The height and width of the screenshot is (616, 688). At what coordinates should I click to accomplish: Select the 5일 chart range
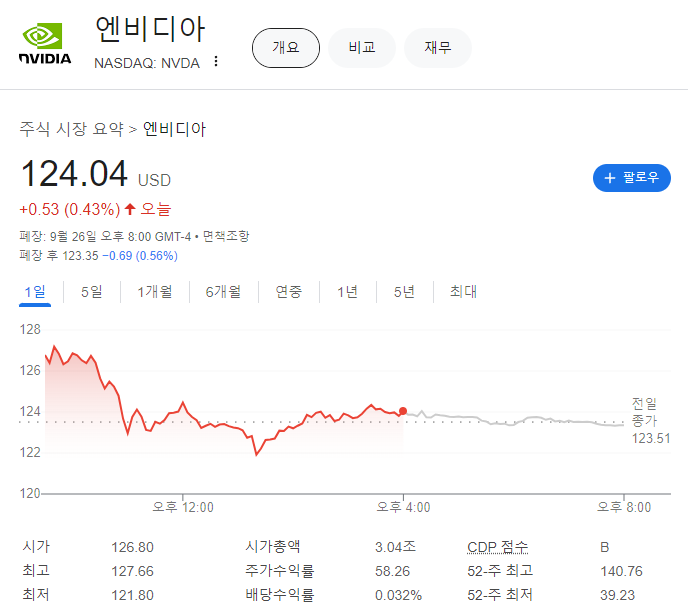tap(92, 292)
